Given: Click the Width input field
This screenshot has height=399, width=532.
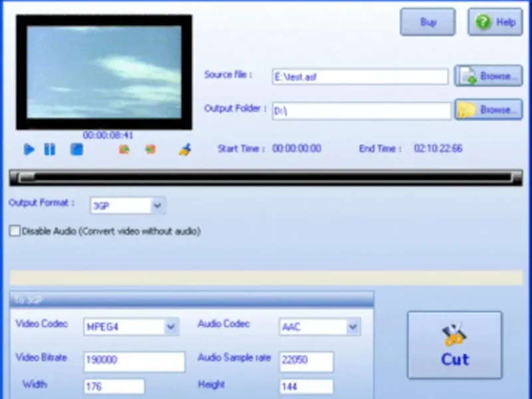Looking at the screenshot, I should 114,386.
